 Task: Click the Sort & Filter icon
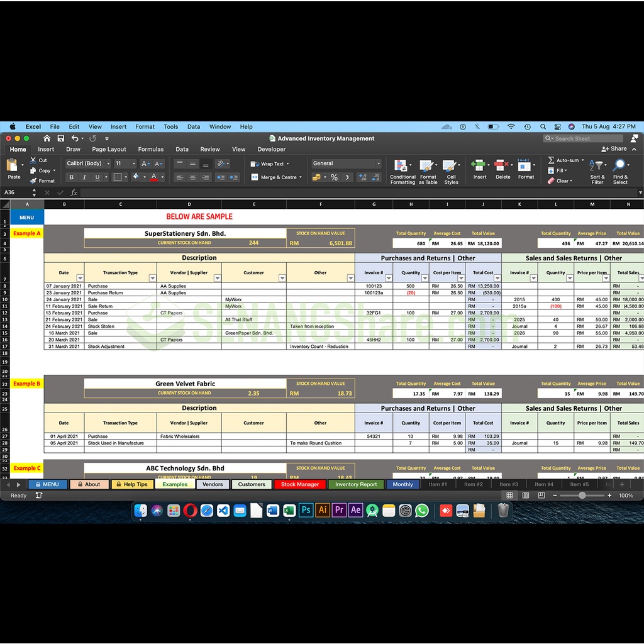coord(597,166)
